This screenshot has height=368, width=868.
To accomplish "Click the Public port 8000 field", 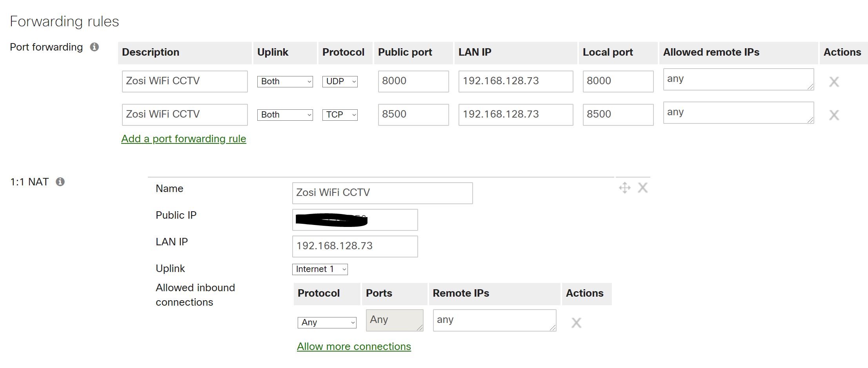I will pyautogui.click(x=413, y=82).
